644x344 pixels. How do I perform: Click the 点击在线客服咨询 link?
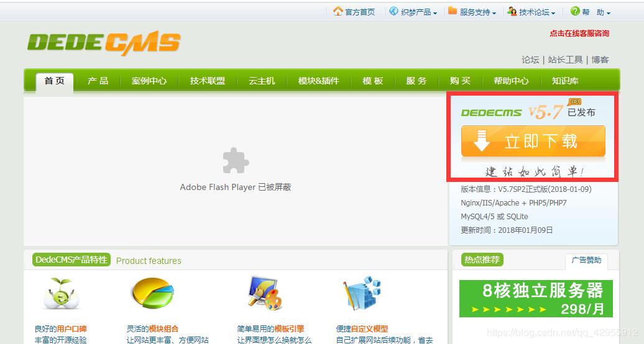coord(579,34)
